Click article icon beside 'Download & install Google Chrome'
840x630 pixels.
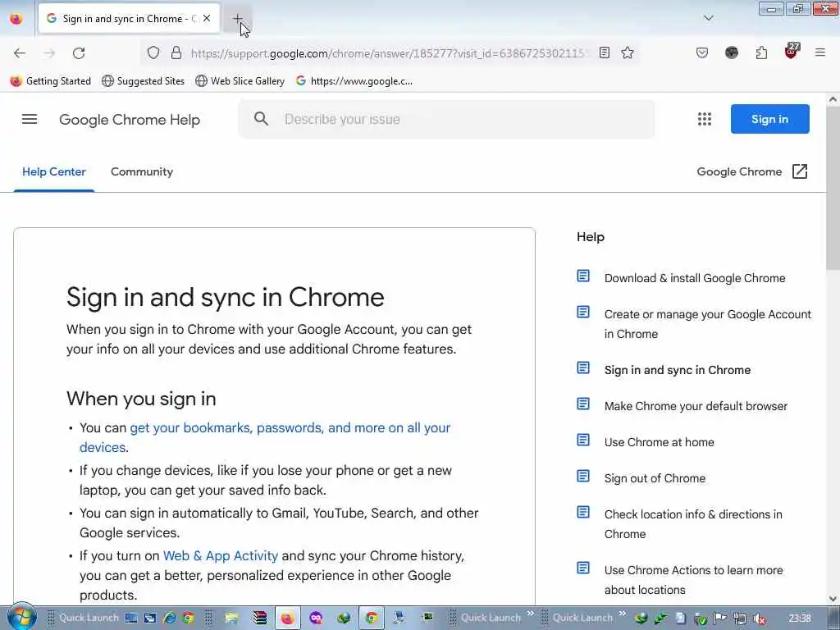click(x=583, y=276)
